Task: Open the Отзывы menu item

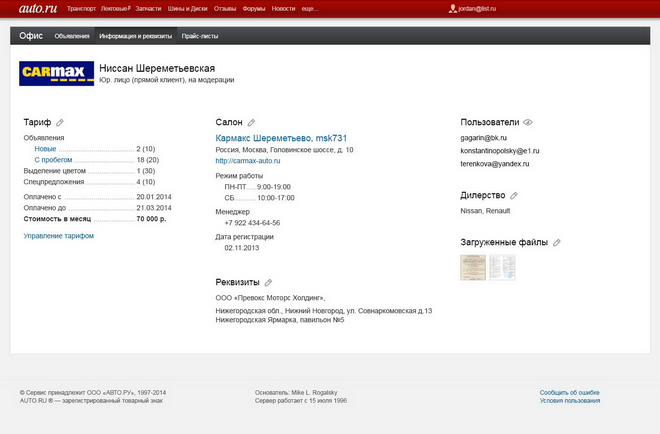Action: coord(225,8)
